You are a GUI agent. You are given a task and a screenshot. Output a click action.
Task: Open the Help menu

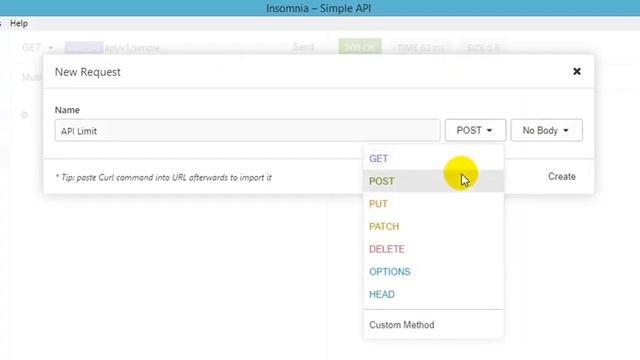(x=19, y=23)
